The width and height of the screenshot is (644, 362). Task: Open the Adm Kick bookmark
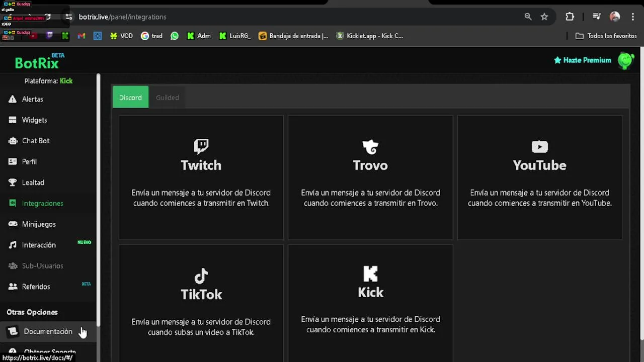click(x=199, y=36)
